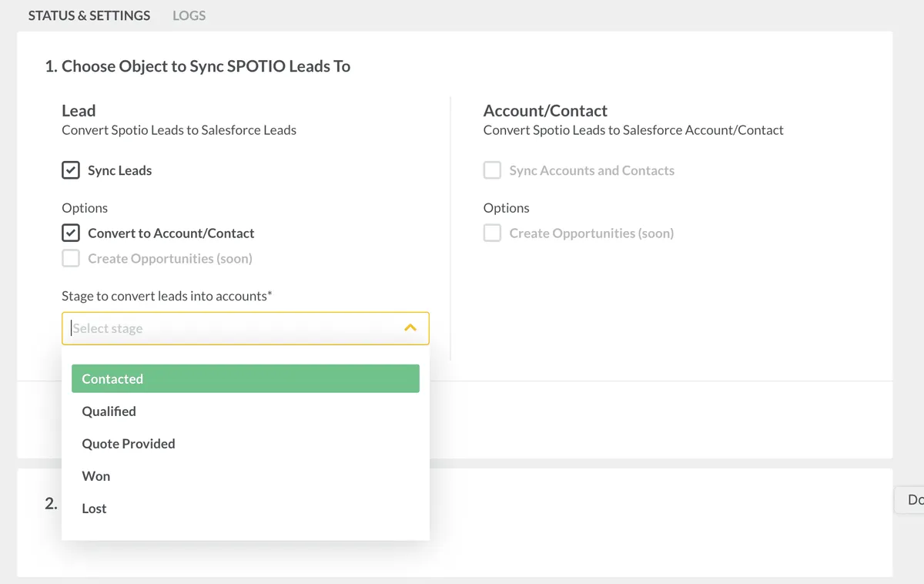Tick Account/Contact Create Opportunities (soon) checkbox
Viewport: 924px width, 584px height.
point(492,233)
